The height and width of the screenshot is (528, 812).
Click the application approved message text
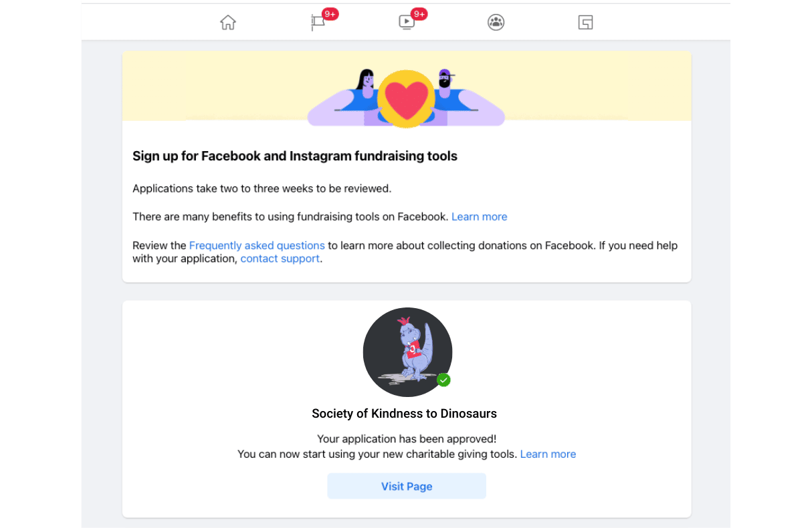coord(407,439)
